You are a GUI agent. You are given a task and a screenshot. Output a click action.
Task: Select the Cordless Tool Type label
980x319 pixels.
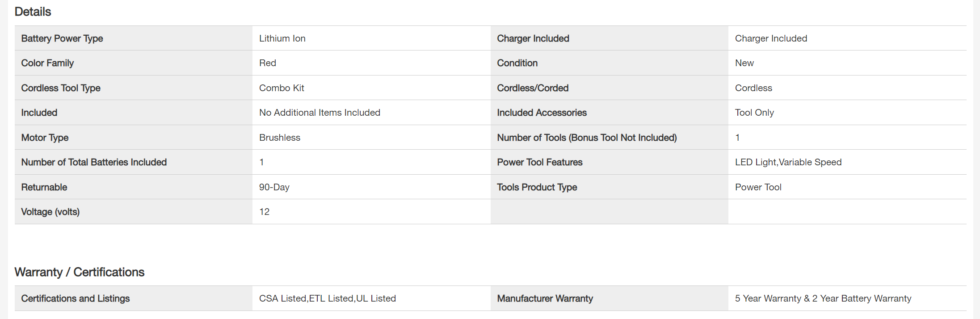point(61,88)
